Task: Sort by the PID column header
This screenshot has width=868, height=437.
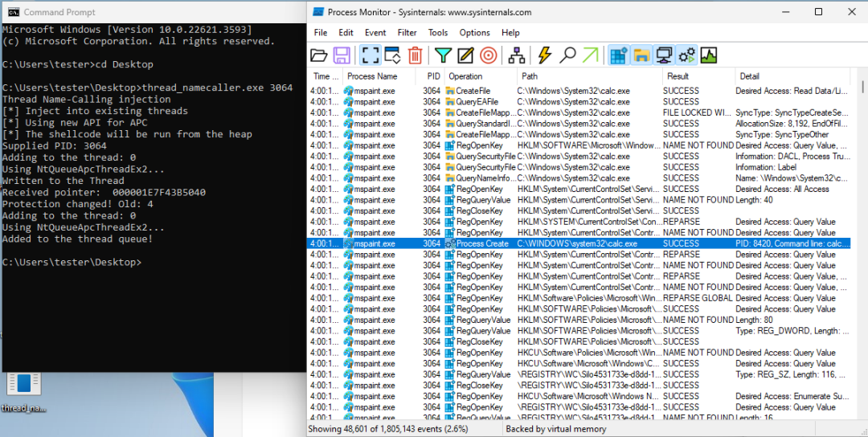Action: pos(430,76)
